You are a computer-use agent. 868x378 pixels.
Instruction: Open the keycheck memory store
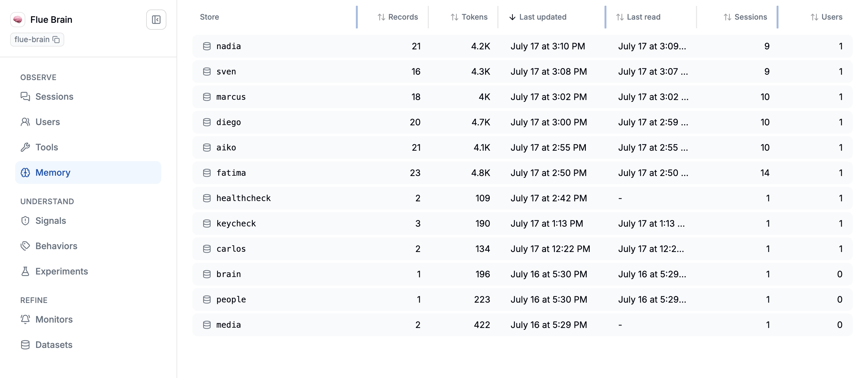522,223
